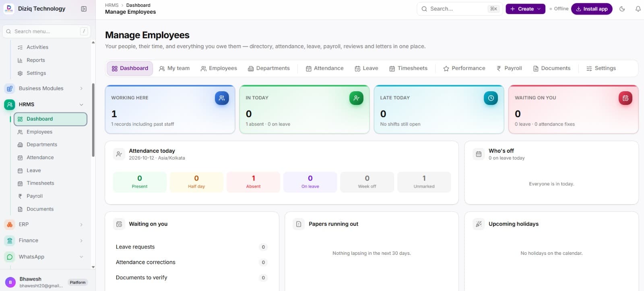The image size is (644, 291).
Task: Open notifications bell icon
Action: tap(638, 9)
